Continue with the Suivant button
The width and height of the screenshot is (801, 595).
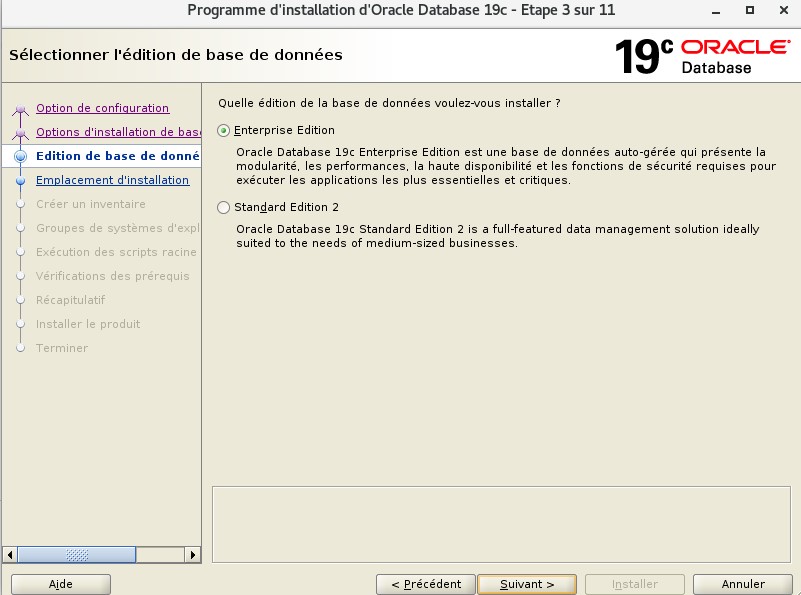pos(527,584)
